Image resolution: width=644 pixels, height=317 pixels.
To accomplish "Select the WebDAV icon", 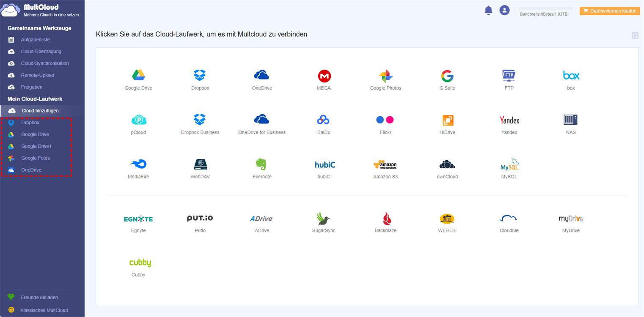I will click(200, 164).
